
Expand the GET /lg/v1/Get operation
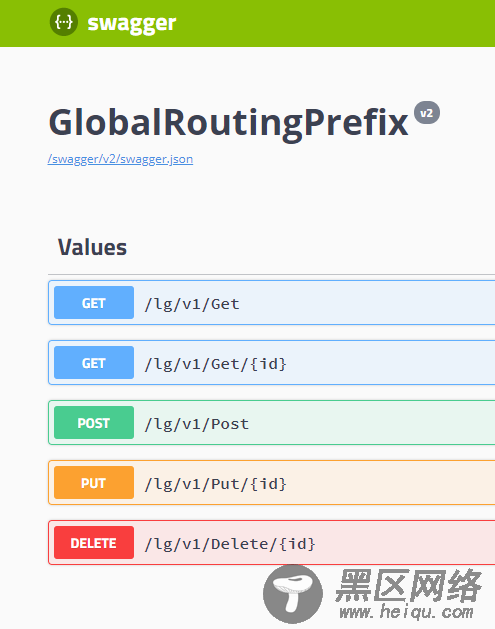[272, 302]
